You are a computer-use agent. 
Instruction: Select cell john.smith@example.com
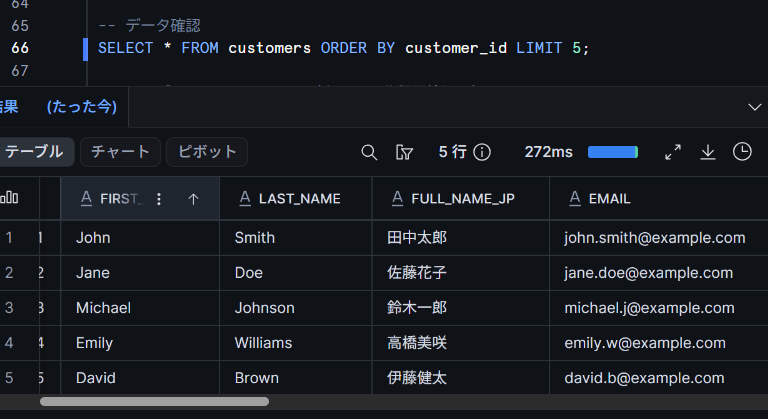[659, 238]
